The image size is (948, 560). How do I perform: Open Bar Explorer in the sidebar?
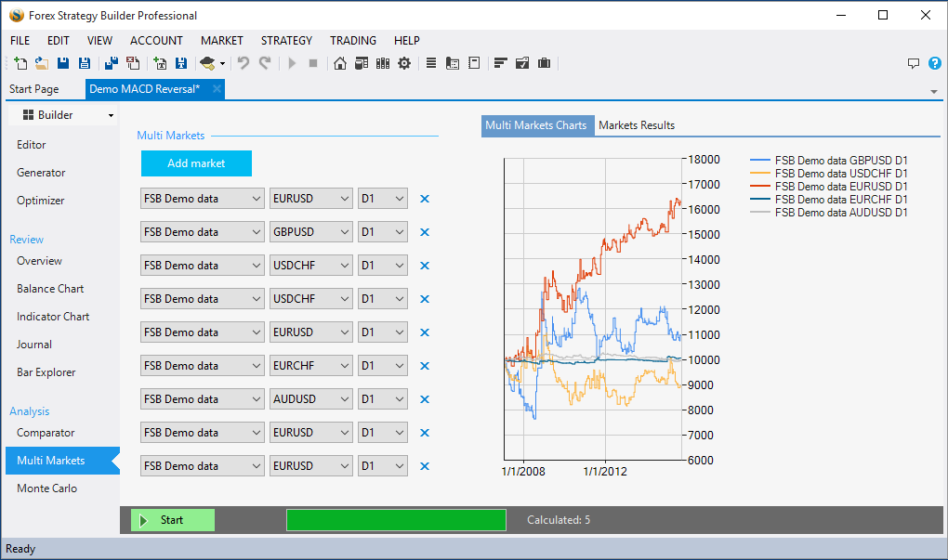[46, 372]
